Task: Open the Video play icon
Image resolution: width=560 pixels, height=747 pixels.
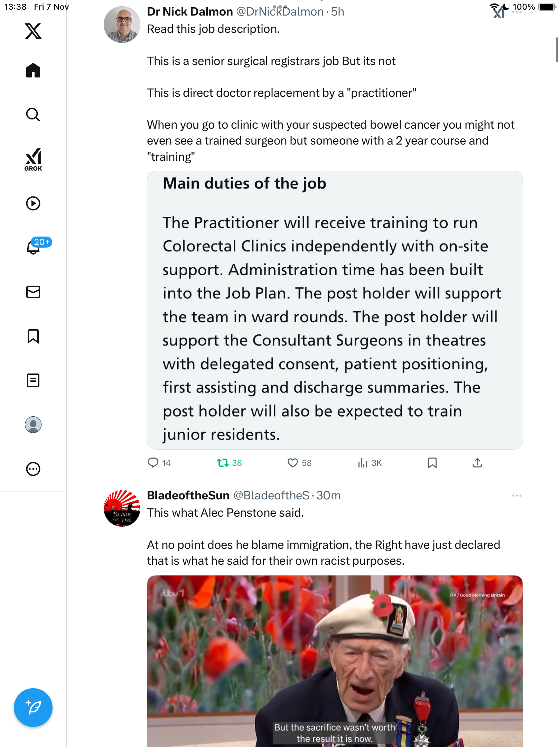Action: point(33,203)
